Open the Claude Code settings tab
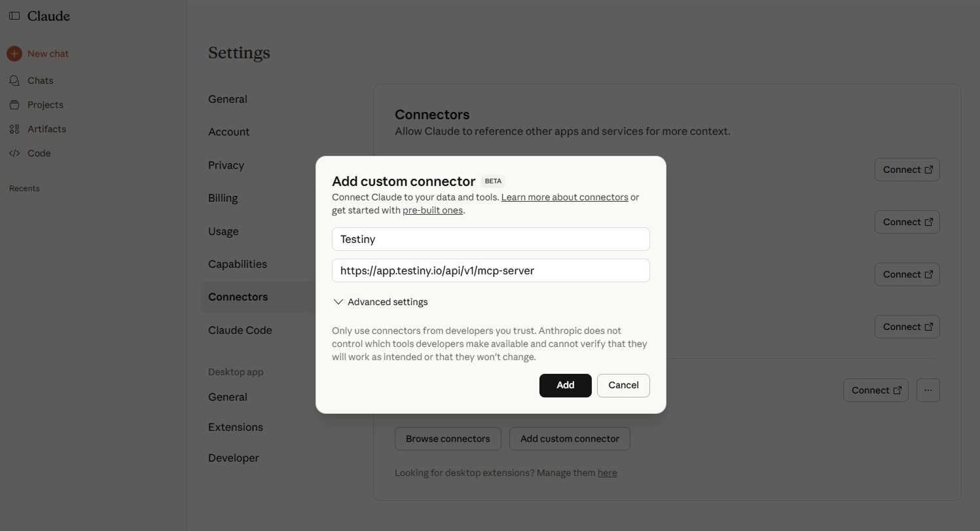980x531 pixels. [x=240, y=330]
